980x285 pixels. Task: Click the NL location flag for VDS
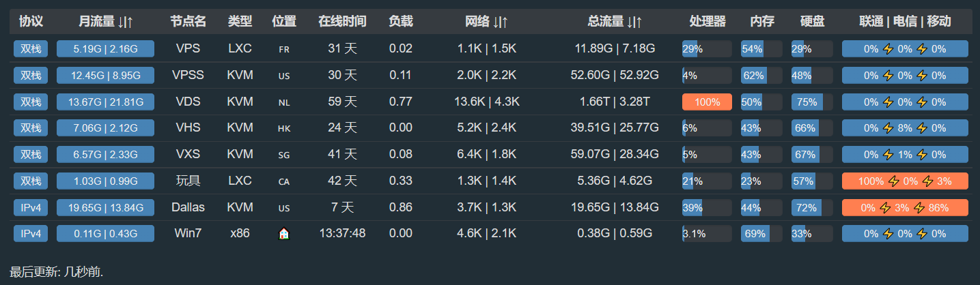284,102
